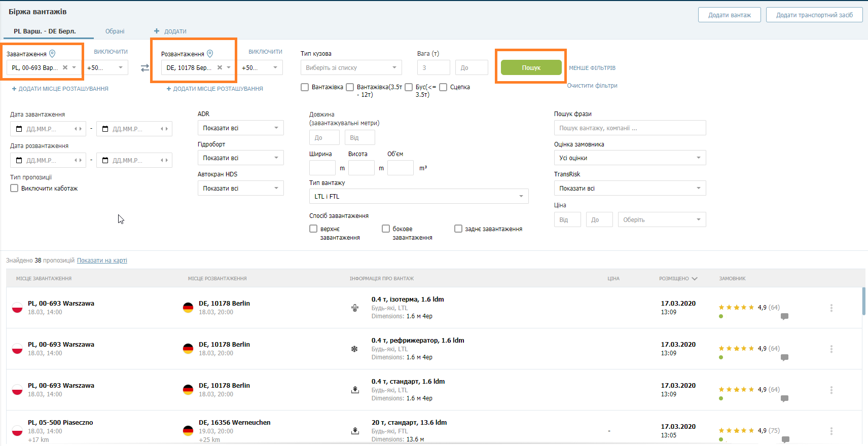Click МЕНШЕ ФІЛЬТРІВ link
The width and height of the screenshot is (868, 446).
coord(592,68)
